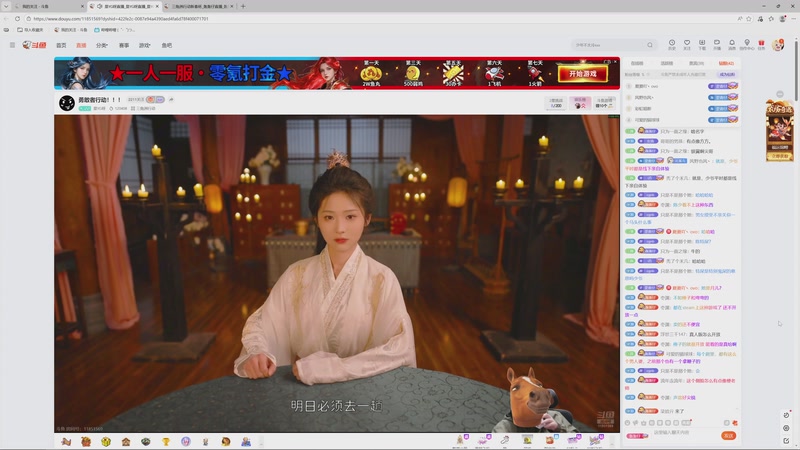This screenshot has width=800, height=450.
Task: Select the orange highlighted ranking tab
Action: pos(726,63)
